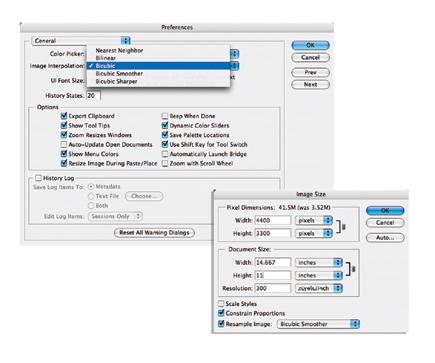Uncheck Zoom Resizes Windows

[64, 135]
